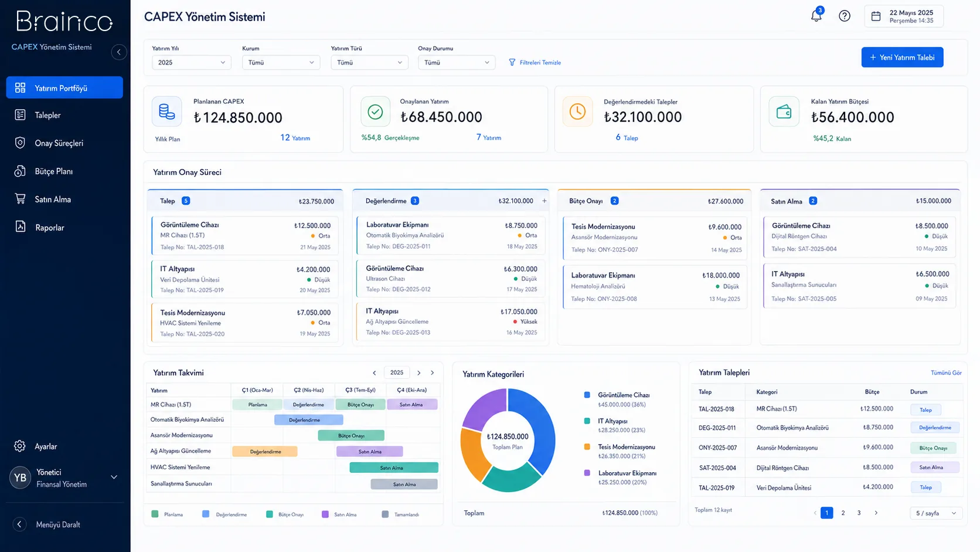Click the Satın Alma cart icon
Image resolution: width=980 pixels, height=552 pixels.
click(x=20, y=199)
